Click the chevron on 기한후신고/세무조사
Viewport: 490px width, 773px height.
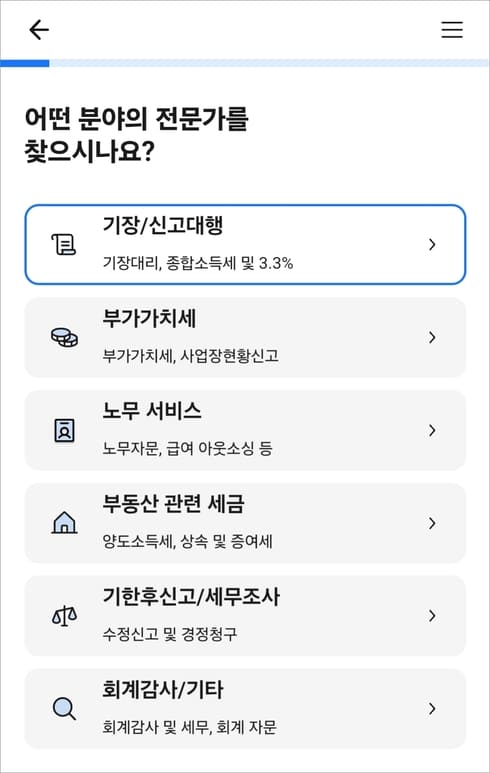pos(432,615)
